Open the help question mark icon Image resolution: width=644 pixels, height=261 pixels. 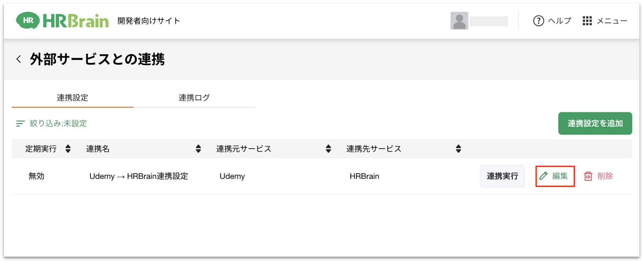click(x=538, y=21)
